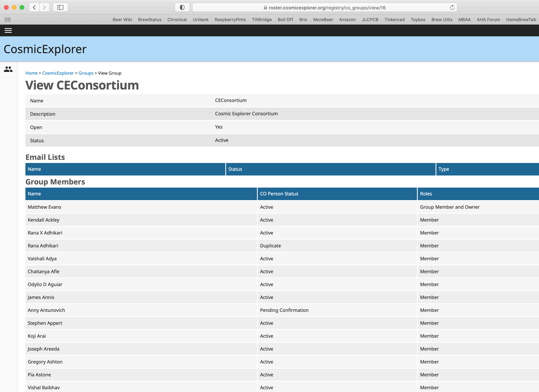539x392 pixels.
Task: Click the CosmicExplorer site title
Action: point(45,49)
